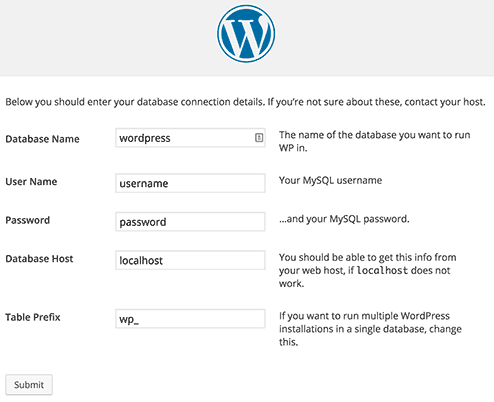The image size is (494, 402).
Task: Click the Password label
Action: [x=28, y=220]
